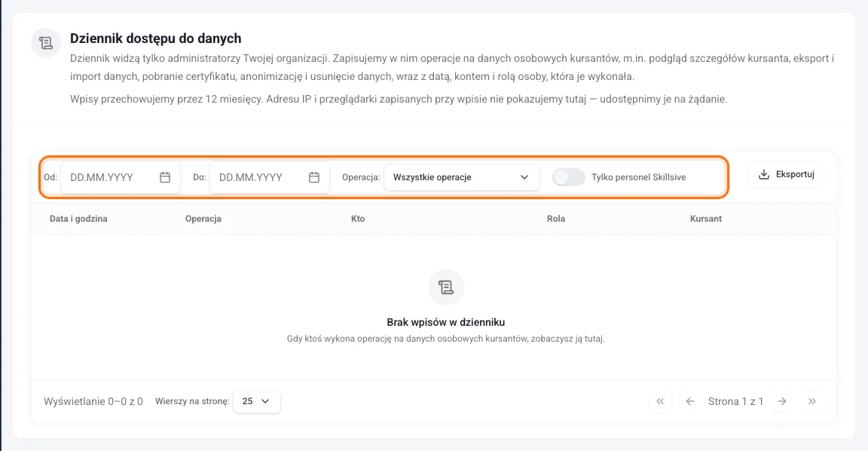
Task: Click the Dziennik dostępu do danych heading
Action: click(155, 38)
